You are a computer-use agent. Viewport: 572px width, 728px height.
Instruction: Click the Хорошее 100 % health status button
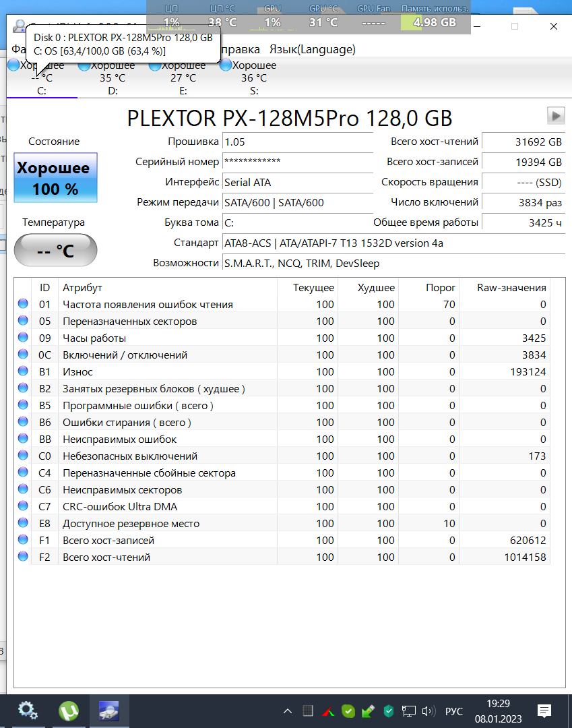(56, 177)
